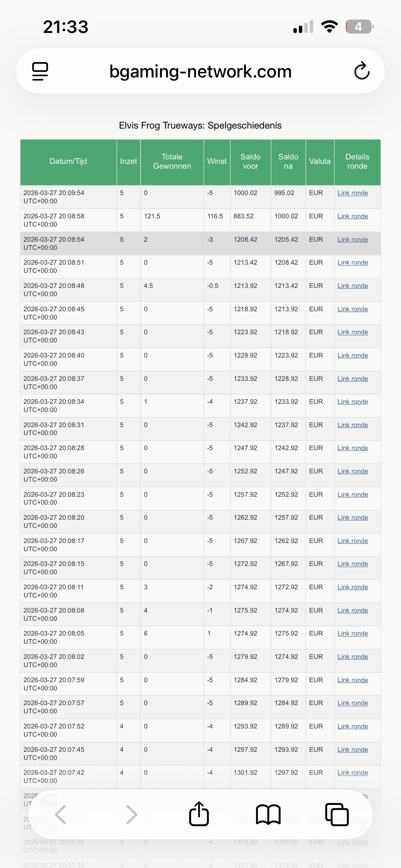Tap the bgaming-network.com address field
This screenshot has width=401, height=868.
200,71
